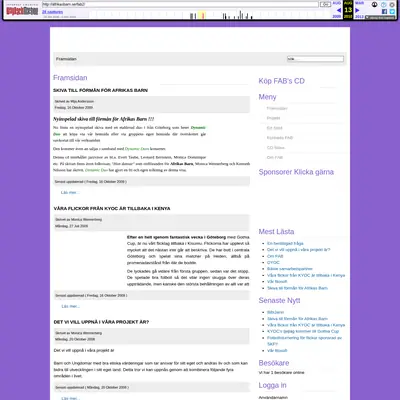Open the Wayback user account icon
Viewport: 400px width, 400px height.
(375, 5)
